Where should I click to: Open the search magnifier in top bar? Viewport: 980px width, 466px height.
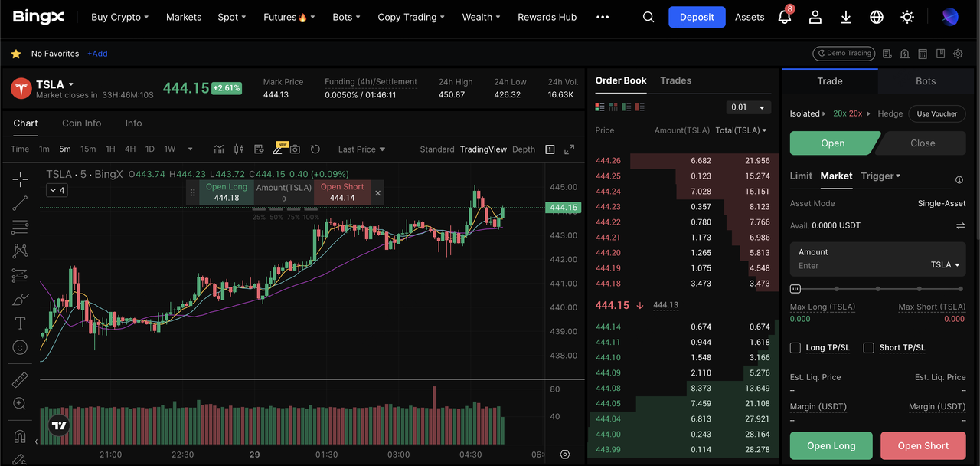click(x=648, y=17)
